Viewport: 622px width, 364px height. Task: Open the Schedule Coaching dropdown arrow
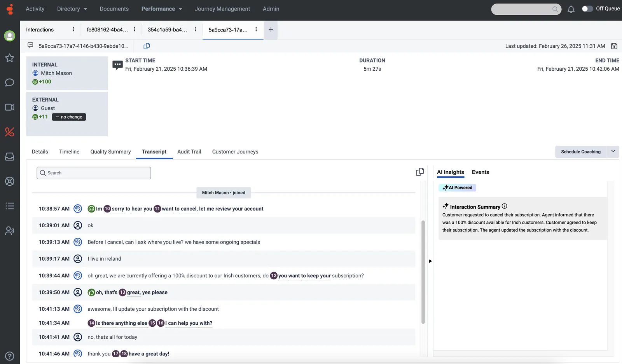(x=613, y=152)
